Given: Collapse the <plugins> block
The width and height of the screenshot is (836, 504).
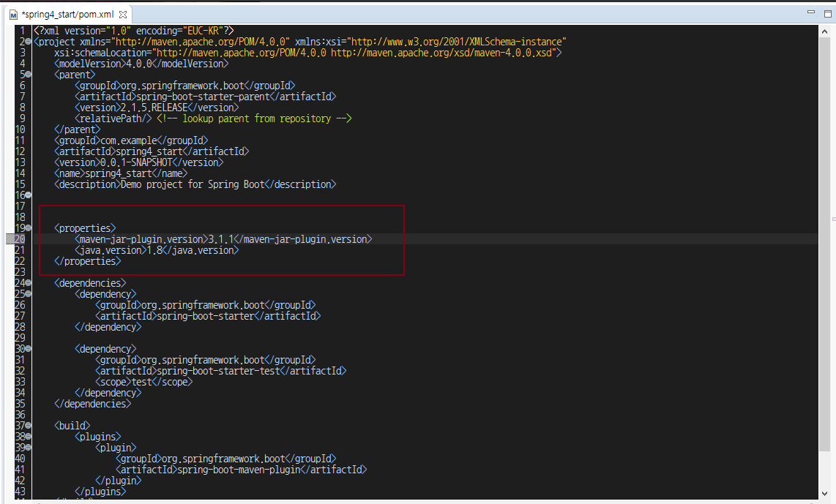Looking at the screenshot, I should coord(27,436).
